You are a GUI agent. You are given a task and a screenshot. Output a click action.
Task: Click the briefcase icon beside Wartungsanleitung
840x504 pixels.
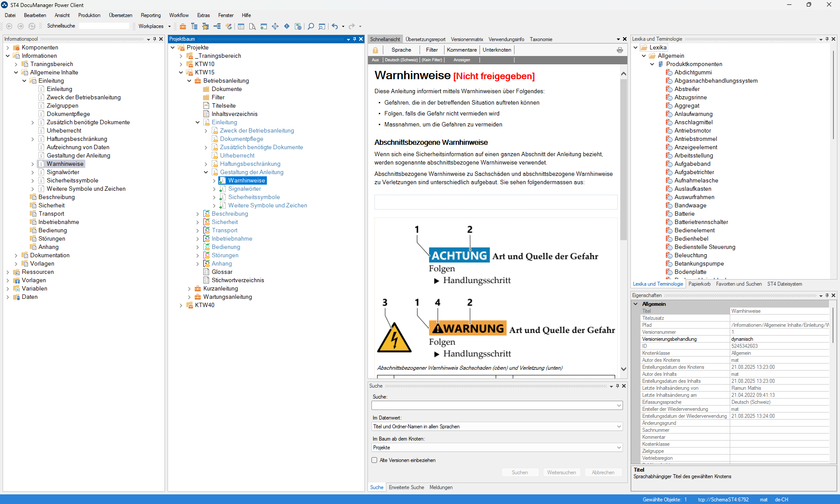(x=198, y=297)
